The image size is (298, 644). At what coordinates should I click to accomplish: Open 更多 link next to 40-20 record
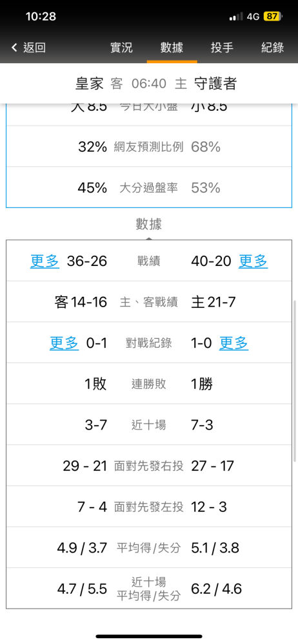[x=253, y=261]
